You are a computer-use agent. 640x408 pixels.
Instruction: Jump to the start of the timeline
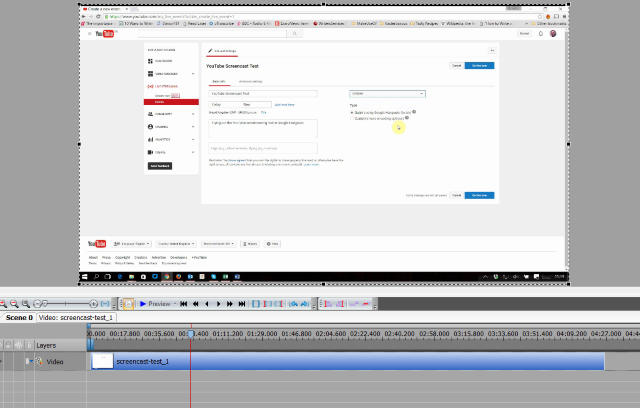pyautogui.click(x=184, y=304)
